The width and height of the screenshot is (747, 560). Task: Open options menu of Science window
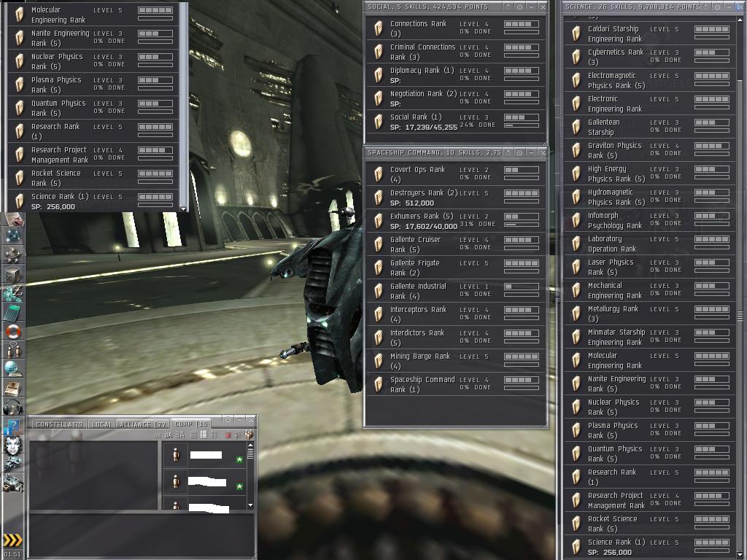718,7
